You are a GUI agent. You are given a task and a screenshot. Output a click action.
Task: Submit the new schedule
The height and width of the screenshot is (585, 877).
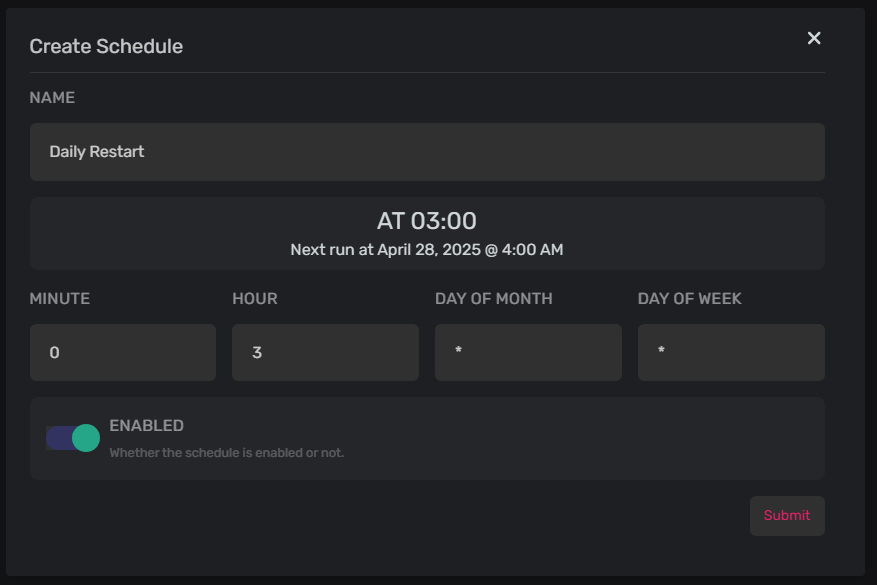(x=787, y=516)
